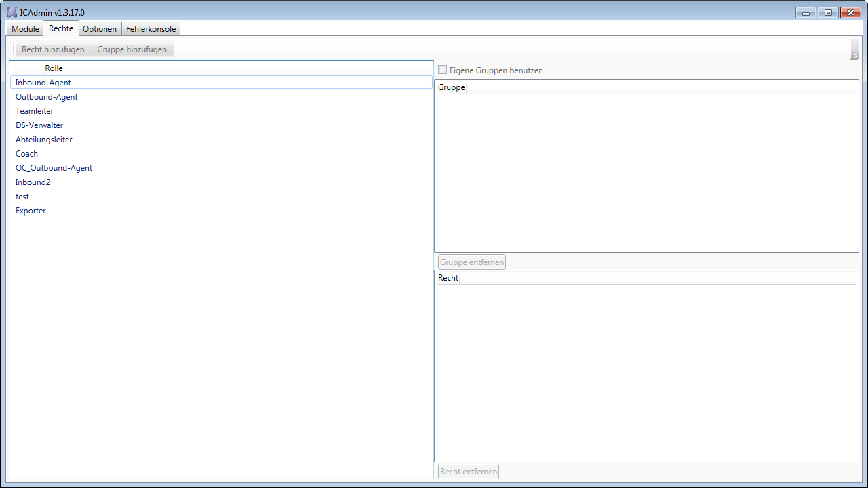Screen dimensions: 868x488
Task: Sort by the Rolle column header
Action: pos(54,68)
